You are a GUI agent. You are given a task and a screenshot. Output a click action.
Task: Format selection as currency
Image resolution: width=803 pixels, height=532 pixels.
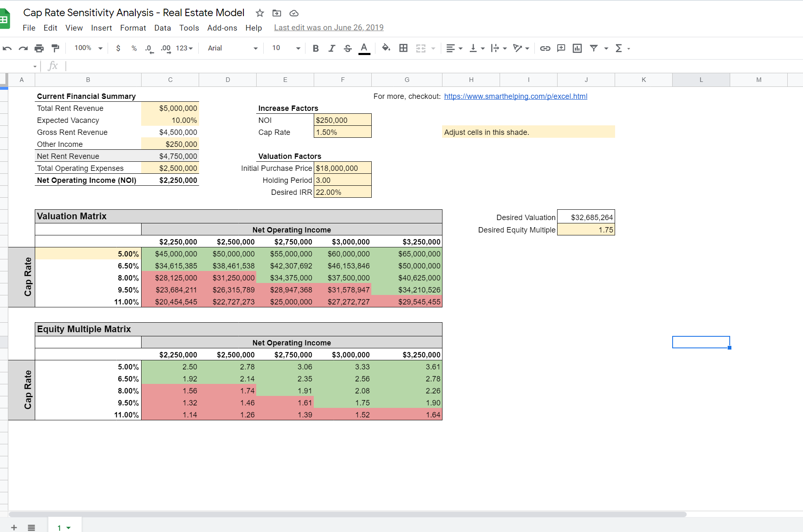click(118, 48)
